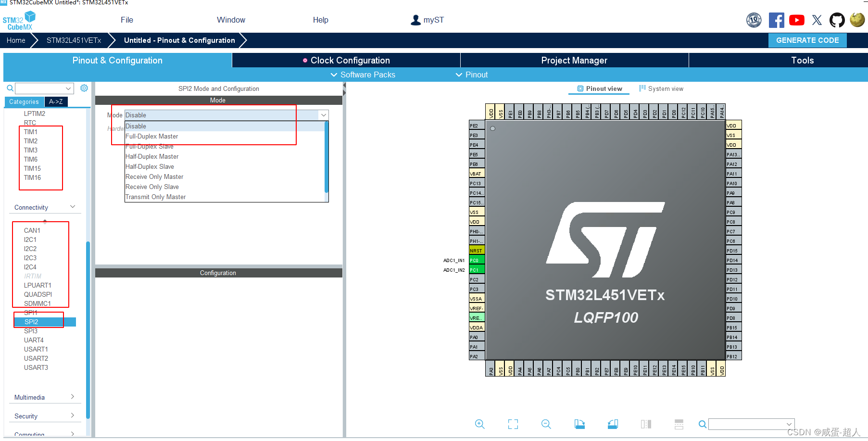Viewport: 868px width, 441px height.
Task: Go to Home breadcrumb
Action: coord(16,40)
